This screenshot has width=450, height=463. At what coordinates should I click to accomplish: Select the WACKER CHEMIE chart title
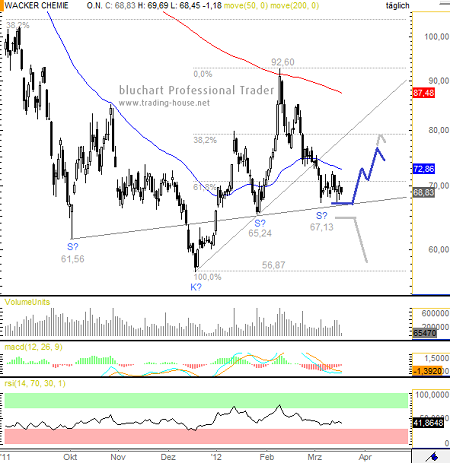(36, 6)
